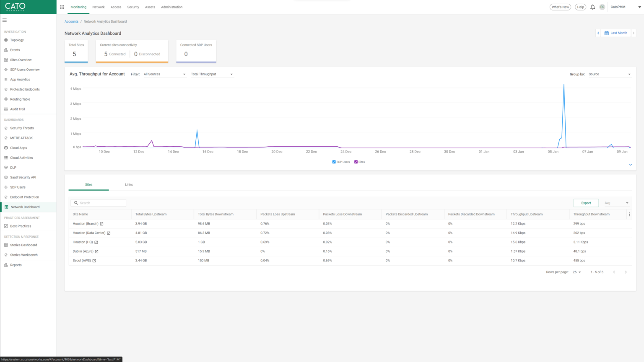This screenshot has height=362, width=644.
Task: Open the Cloud Apps dashboard
Action: pos(18,147)
